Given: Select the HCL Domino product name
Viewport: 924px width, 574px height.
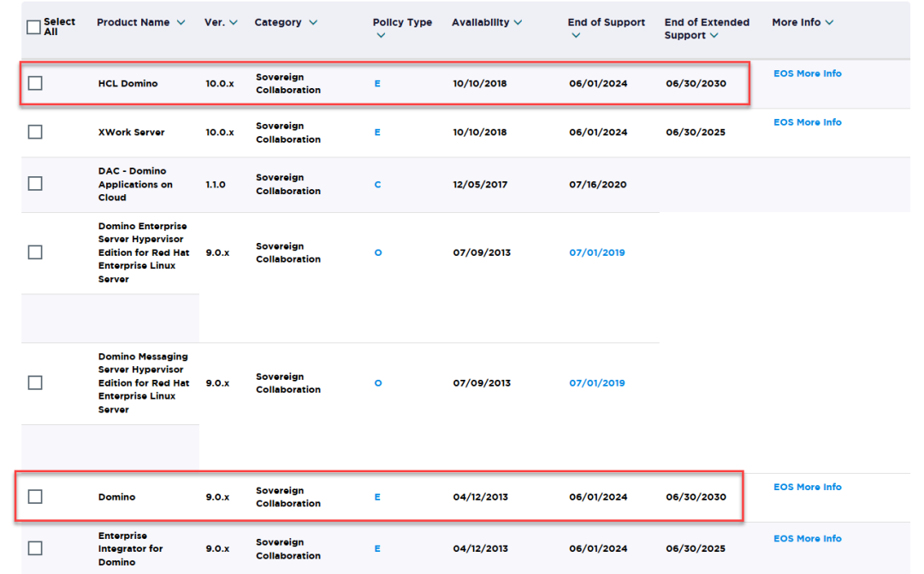Looking at the screenshot, I should point(127,84).
